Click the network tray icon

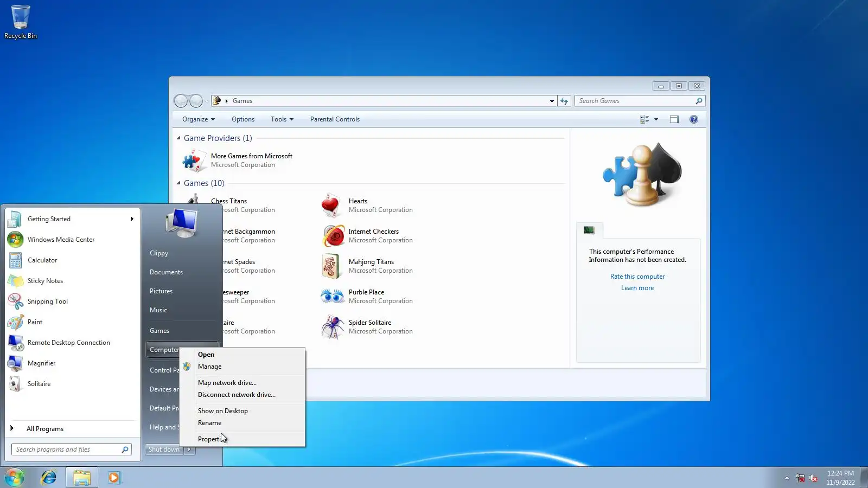point(800,478)
